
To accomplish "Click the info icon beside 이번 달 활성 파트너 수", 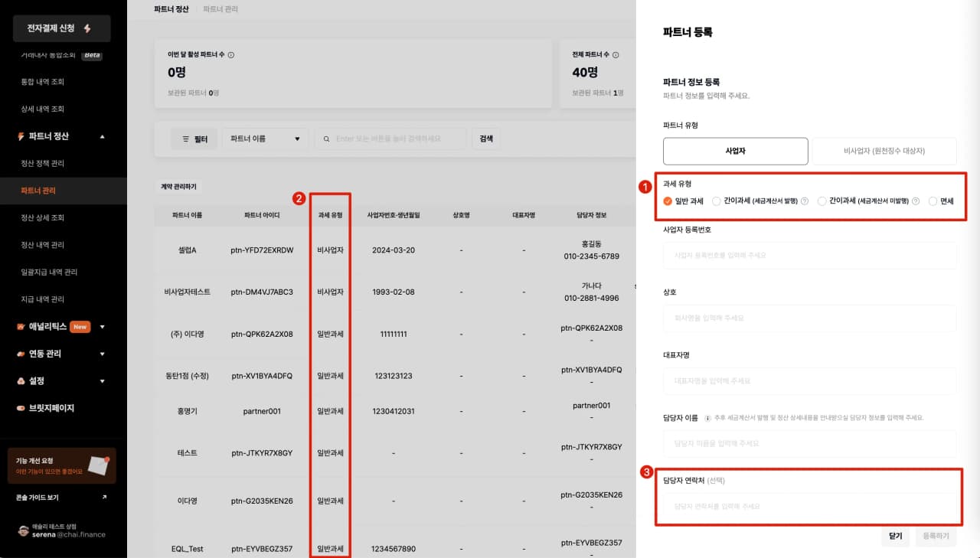I will (x=231, y=55).
